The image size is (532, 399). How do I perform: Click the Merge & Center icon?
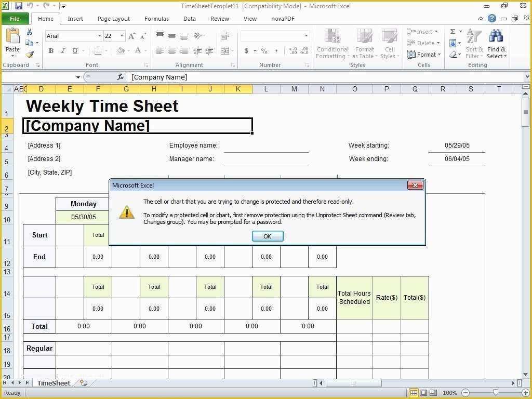coord(224,51)
